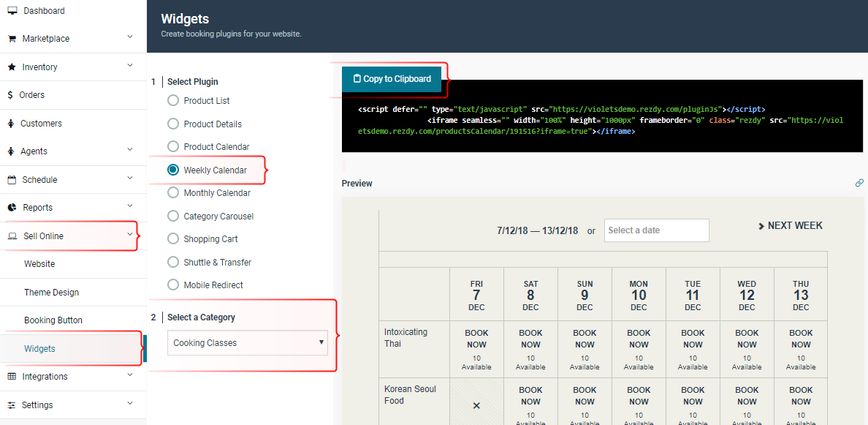This screenshot has height=425, width=868.
Task: Go to NEXT WEEK in calendar
Action: coord(790,226)
